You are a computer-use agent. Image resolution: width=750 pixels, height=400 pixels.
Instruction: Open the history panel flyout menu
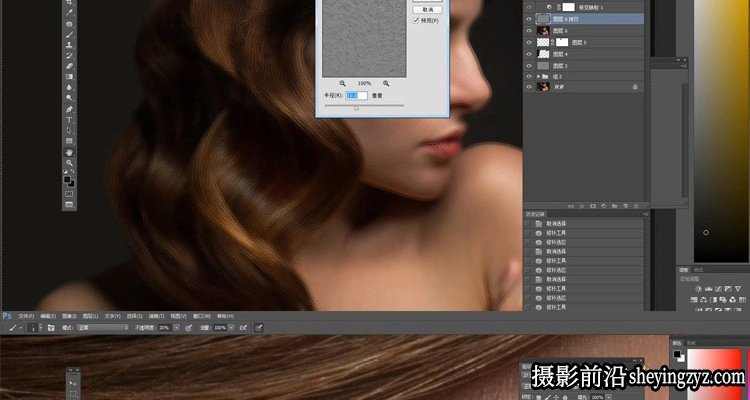[x=645, y=214]
